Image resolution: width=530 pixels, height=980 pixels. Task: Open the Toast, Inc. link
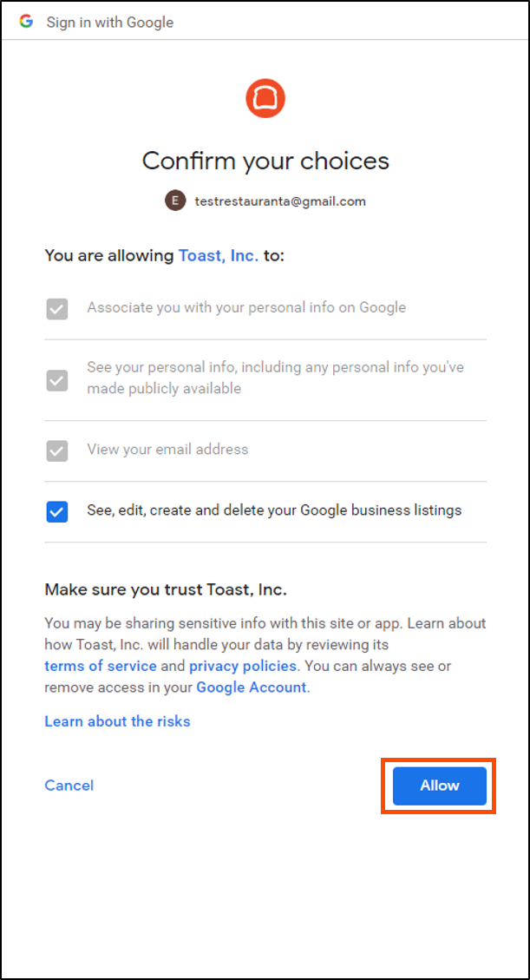pos(219,255)
